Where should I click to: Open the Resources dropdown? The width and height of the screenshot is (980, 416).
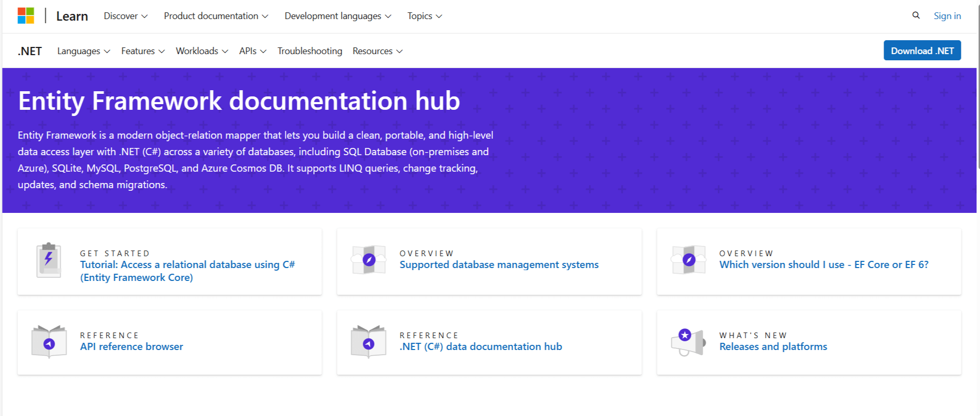[377, 51]
